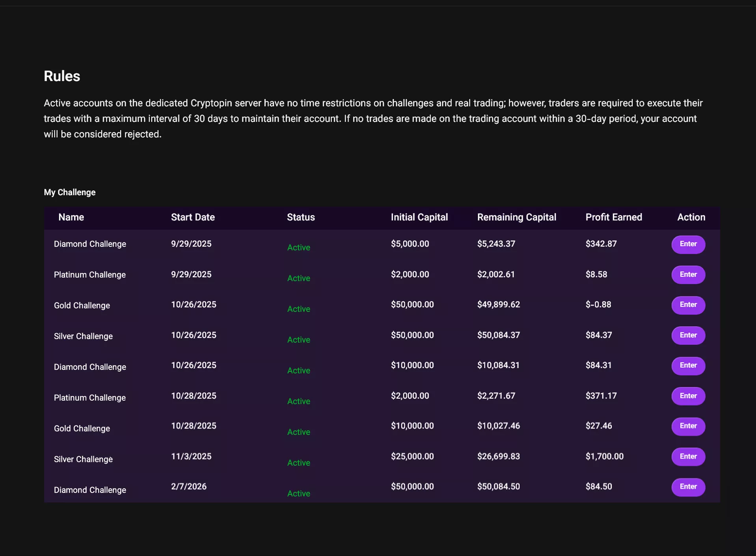The width and height of the screenshot is (756, 556).
Task: Enter the Platinum Challenge with $8.58 profit
Action: (x=688, y=274)
